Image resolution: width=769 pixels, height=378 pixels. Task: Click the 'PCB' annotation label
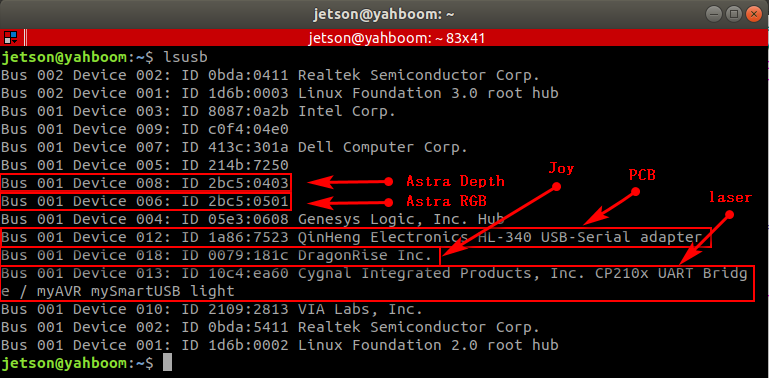[642, 175]
